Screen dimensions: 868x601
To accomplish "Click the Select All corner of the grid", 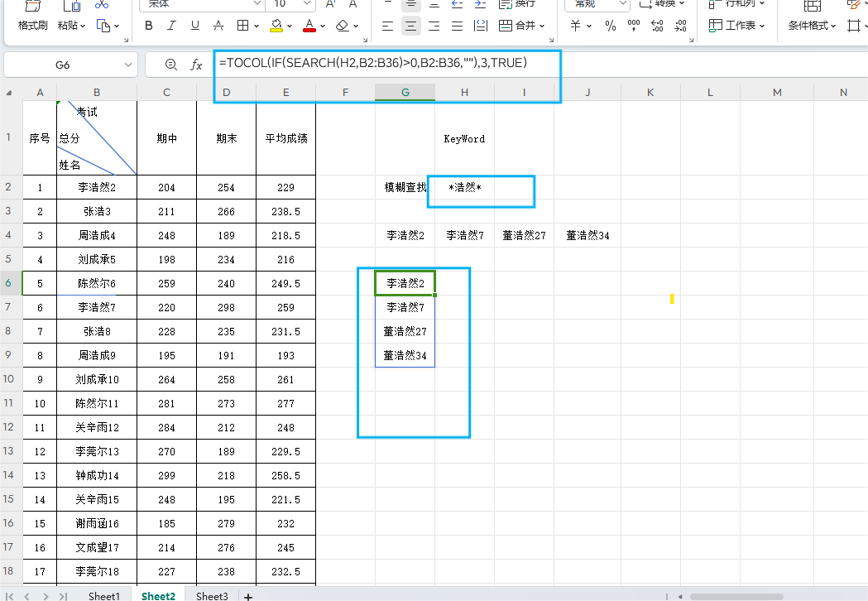I will [9, 93].
